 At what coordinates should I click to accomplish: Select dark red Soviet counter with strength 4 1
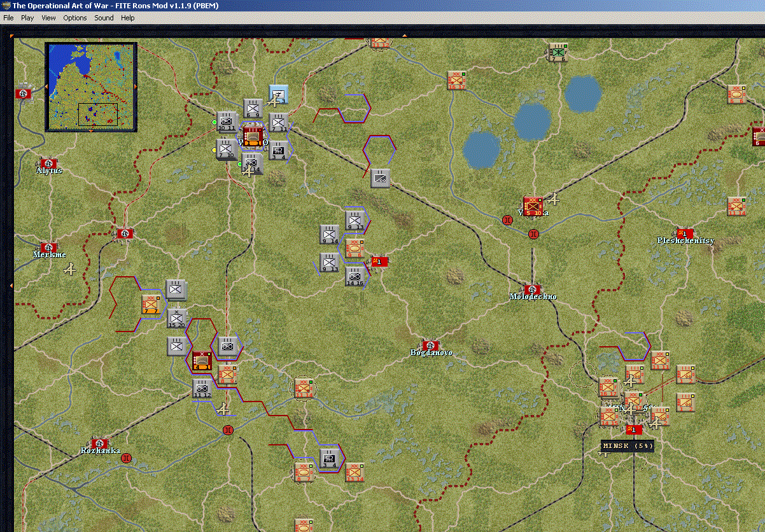coord(202,360)
